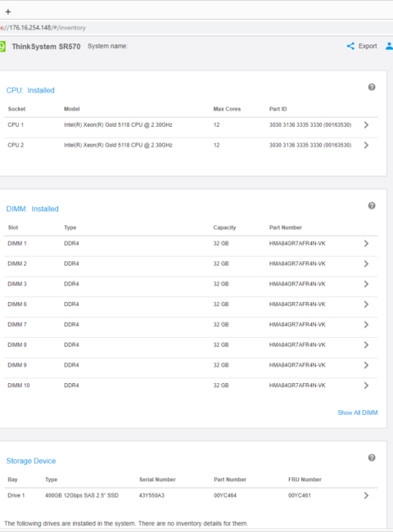The width and height of the screenshot is (393, 532).
Task: Click the Show All DIMM link
Action: [357, 413]
